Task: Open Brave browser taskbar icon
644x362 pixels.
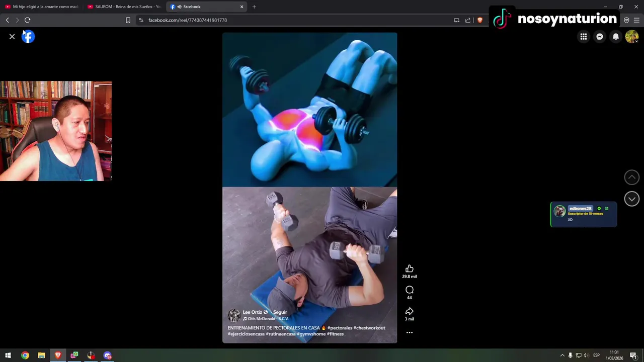Action: (58, 355)
